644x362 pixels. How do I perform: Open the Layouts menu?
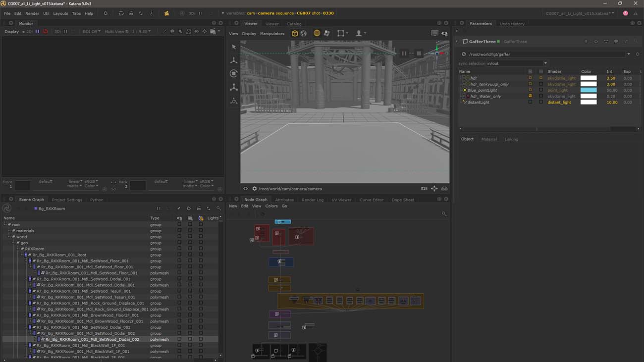pos(60,13)
